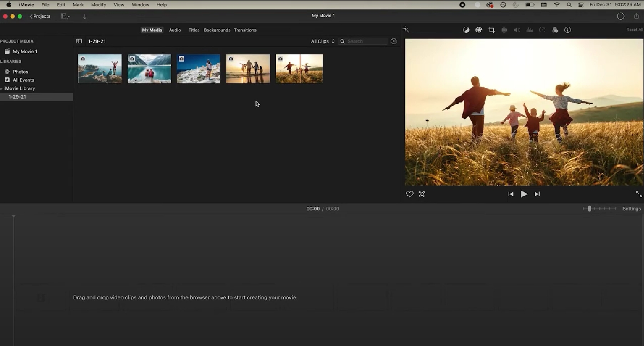
Task: Select the Crop tool
Action: tap(492, 30)
